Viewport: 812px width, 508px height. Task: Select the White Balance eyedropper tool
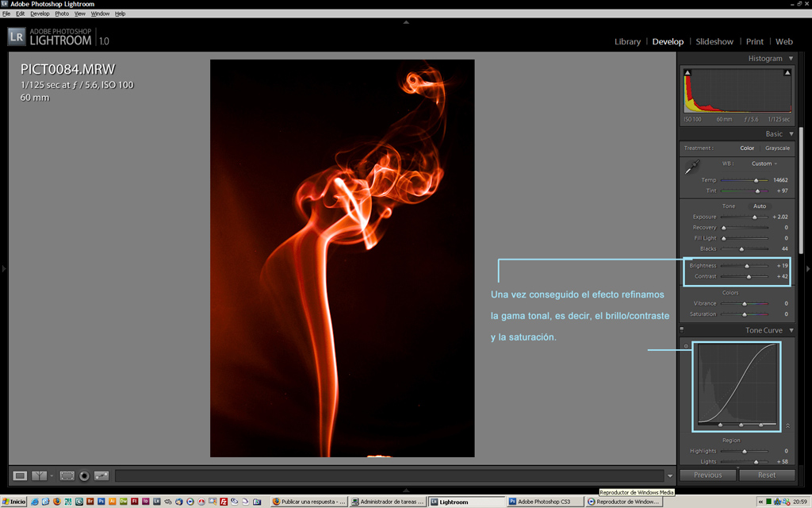point(691,167)
